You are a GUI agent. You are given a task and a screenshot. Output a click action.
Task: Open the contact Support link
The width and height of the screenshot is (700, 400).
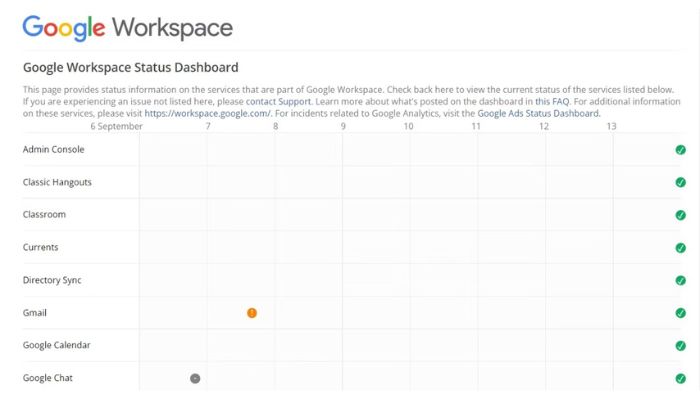pyautogui.click(x=278, y=102)
